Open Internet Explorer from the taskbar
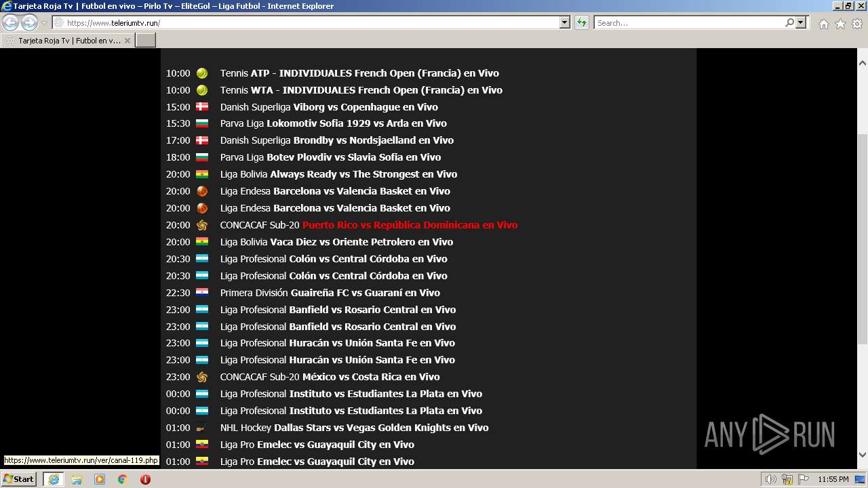Image resolution: width=868 pixels, height=488 pixels. (53, 479)
